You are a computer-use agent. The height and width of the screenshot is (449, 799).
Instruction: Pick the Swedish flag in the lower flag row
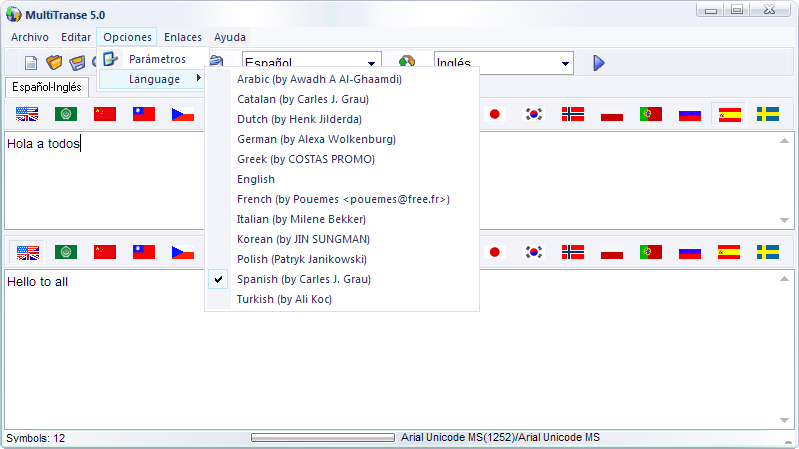point(768,252)
